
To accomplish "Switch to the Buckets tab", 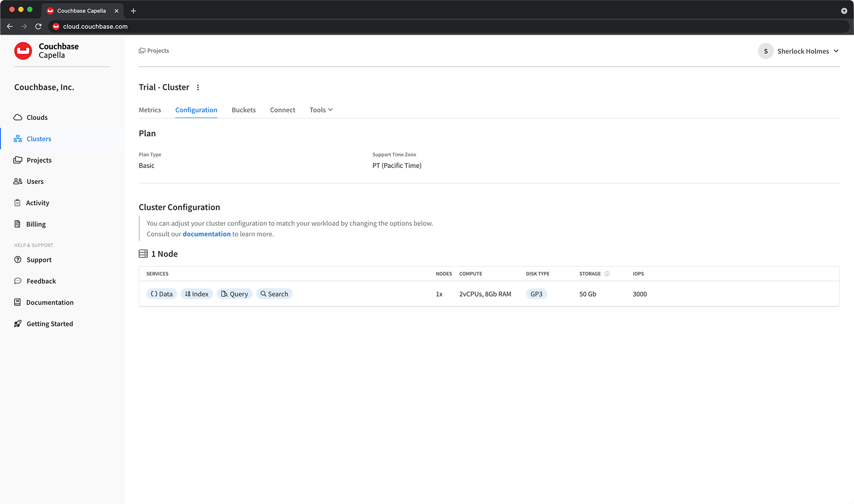I will coord(244,110).
